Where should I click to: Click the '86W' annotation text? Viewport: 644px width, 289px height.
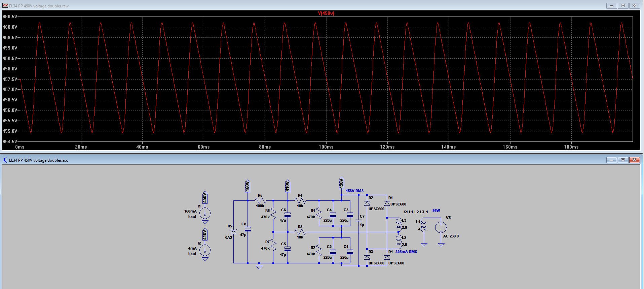pyautogui.click(x=436, y=211)
